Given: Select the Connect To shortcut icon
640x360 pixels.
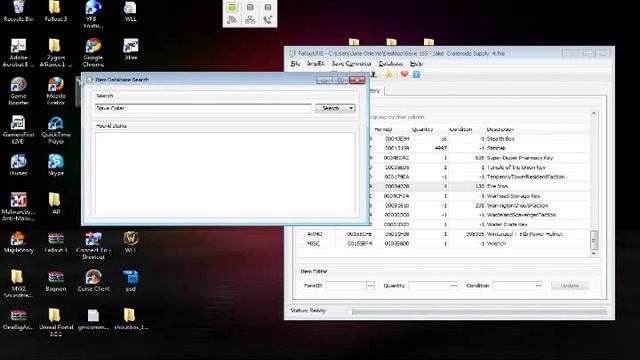Looking at the screenshot, I should click(93, 245).
